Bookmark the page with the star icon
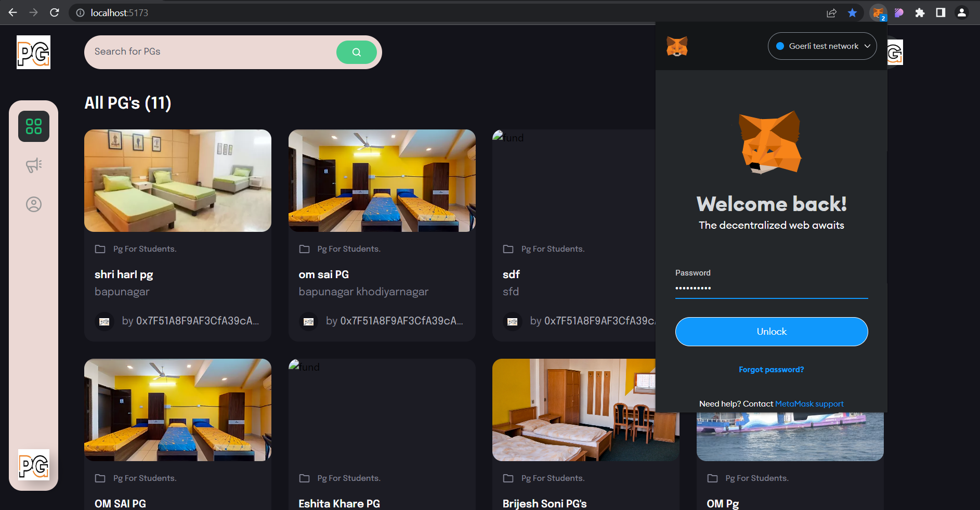The width and height of the screenshot is (980, 510). tap(852, 12)
